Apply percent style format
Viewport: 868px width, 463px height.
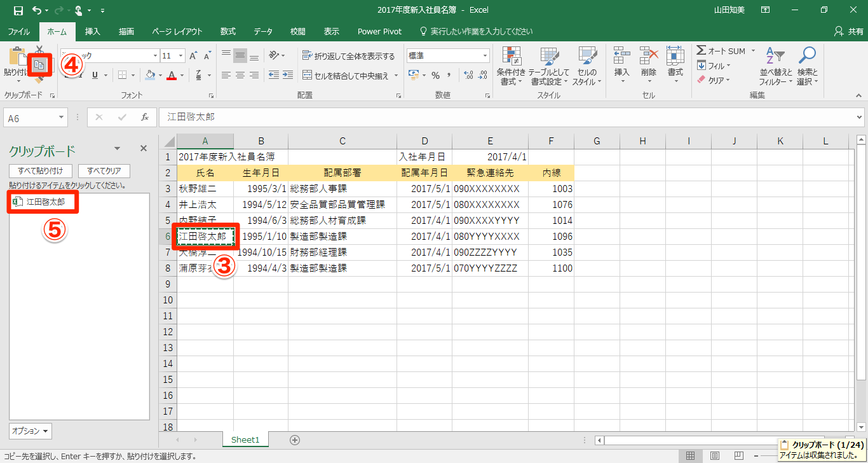[x=436, y=75]
